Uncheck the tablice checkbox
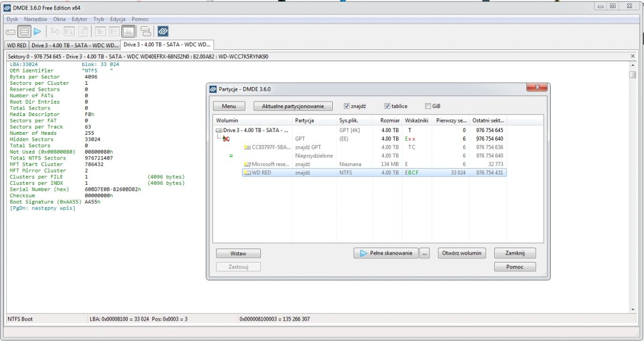The height and width of the screenshot is (341, 644). [387, 106]
